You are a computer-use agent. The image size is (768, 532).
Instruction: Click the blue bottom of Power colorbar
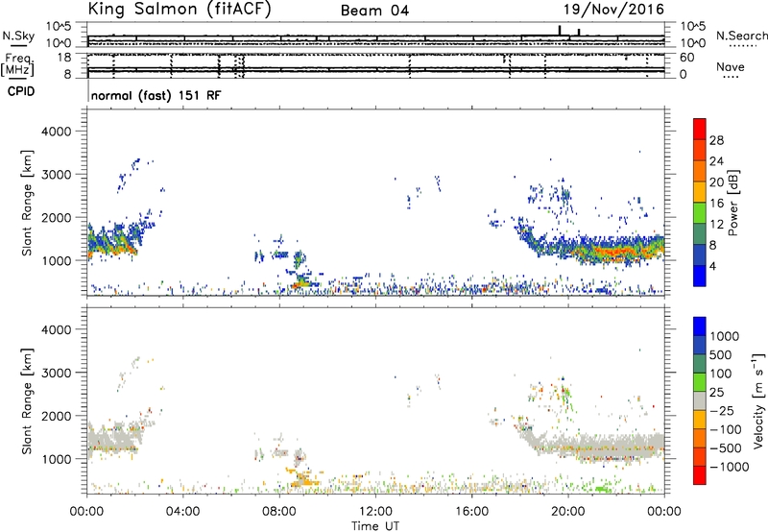(700, 276)
